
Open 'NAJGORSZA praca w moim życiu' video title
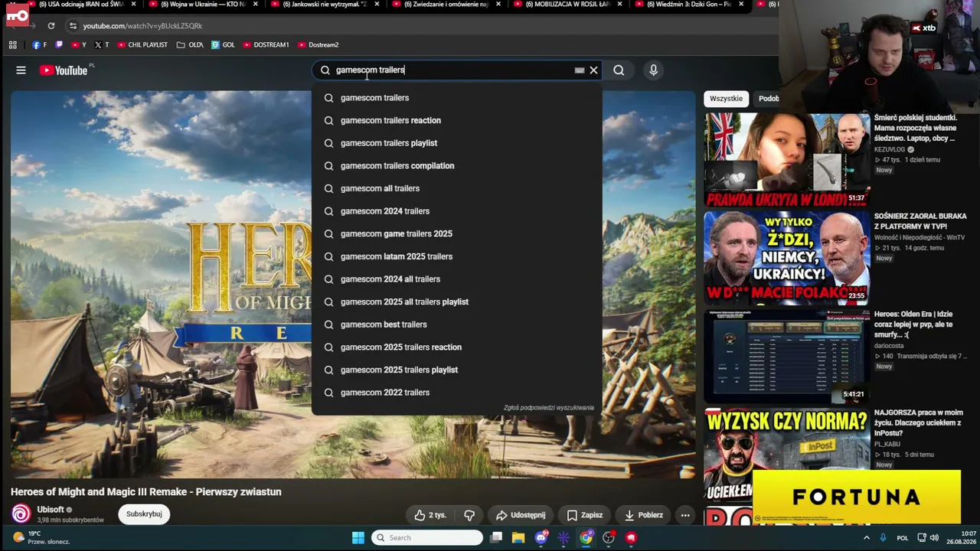pyautogui.click(x=918, y=422)
